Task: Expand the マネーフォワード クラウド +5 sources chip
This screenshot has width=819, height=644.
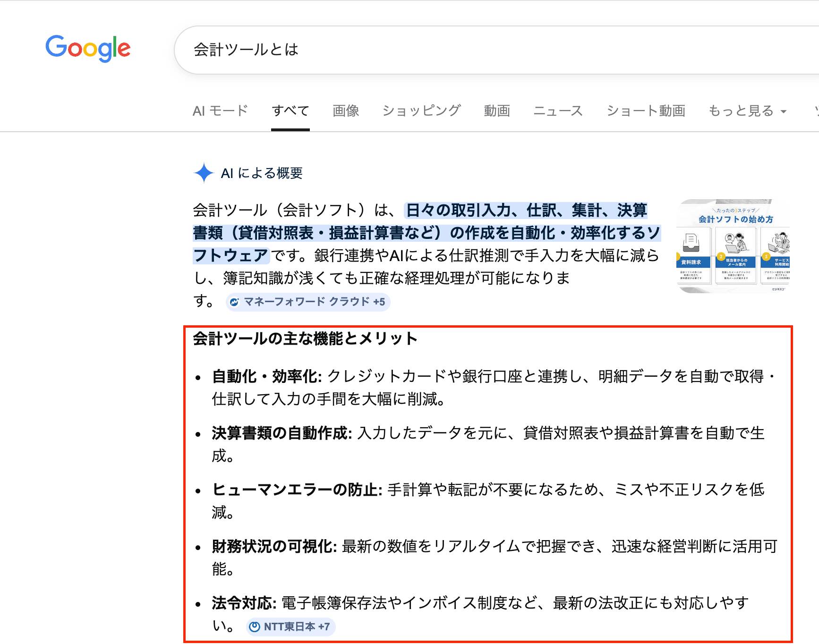Action: [307, 302]
